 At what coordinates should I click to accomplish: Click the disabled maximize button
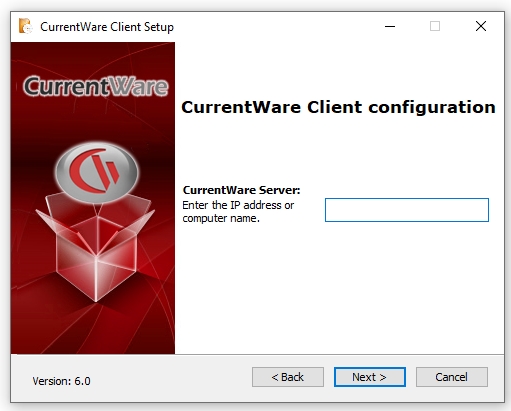click(x=435, y=26)
